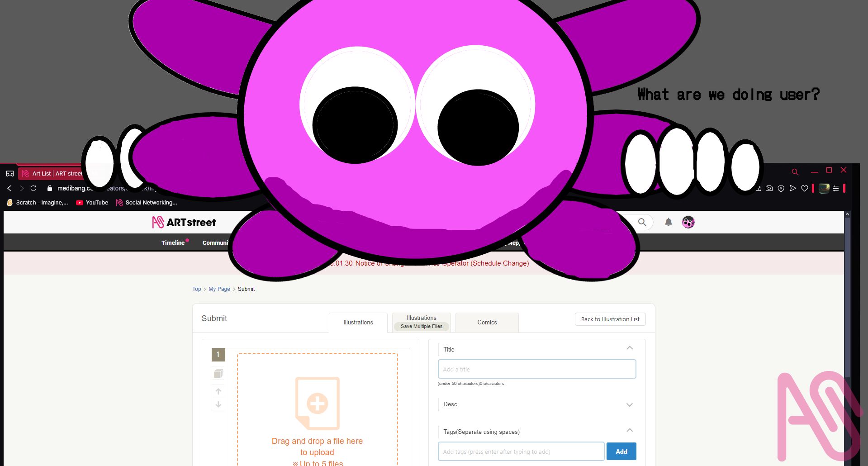Click the Back to Illustration List button
The width and height of the screenshot is (868, 466).
(610, 319)
